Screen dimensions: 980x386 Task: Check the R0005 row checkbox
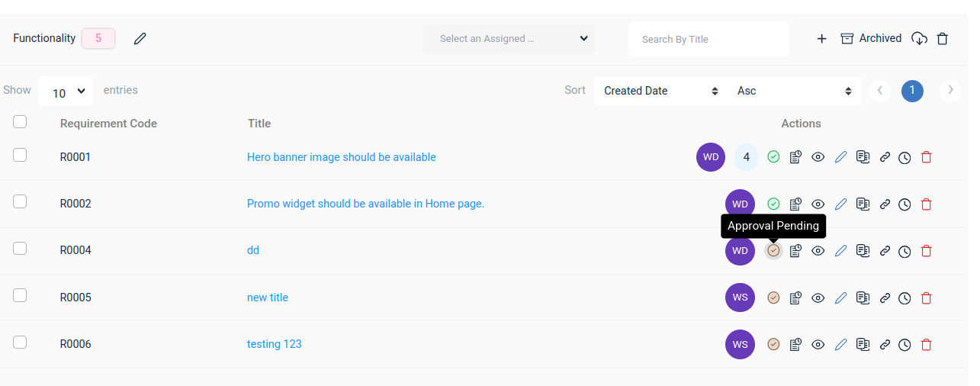[x=20, y=295]
